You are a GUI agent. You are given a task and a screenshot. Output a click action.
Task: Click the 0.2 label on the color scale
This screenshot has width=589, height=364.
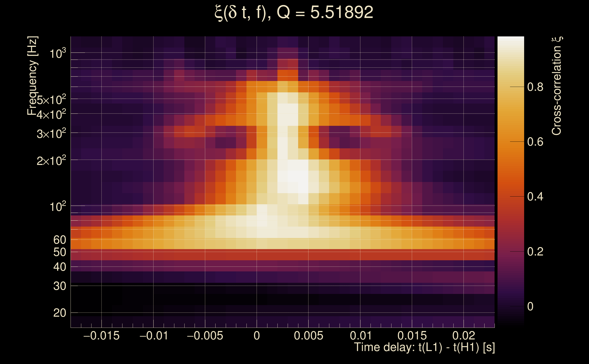tap(535, 252)
